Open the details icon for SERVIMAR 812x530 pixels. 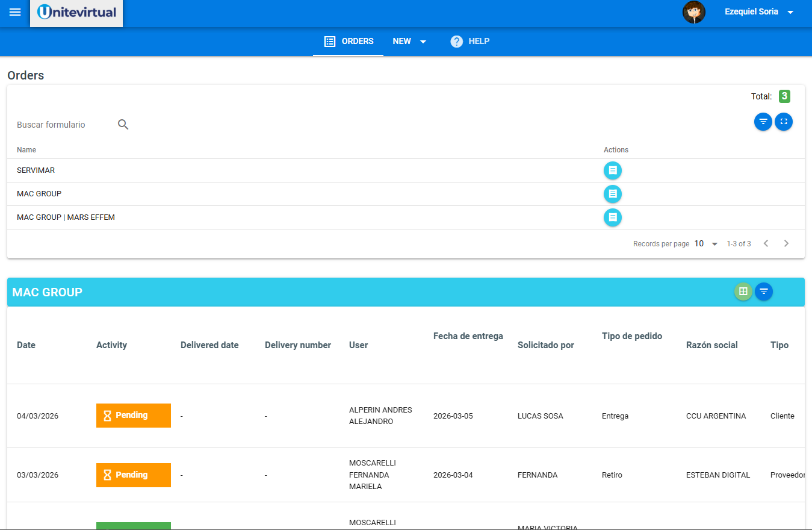click(612, 170)
